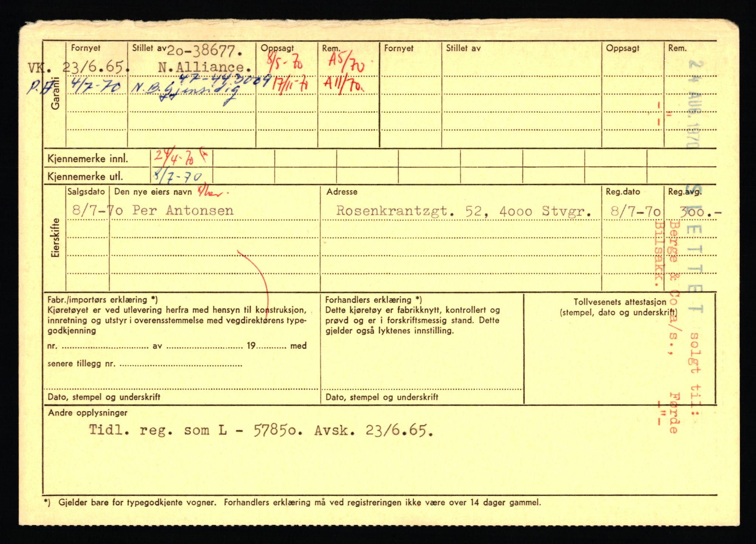Image resolution: width=756 pixels, height=544 pixels.
Task: Click the 'Forhandlers erklæring *)' heading
Action: [374, 300]
